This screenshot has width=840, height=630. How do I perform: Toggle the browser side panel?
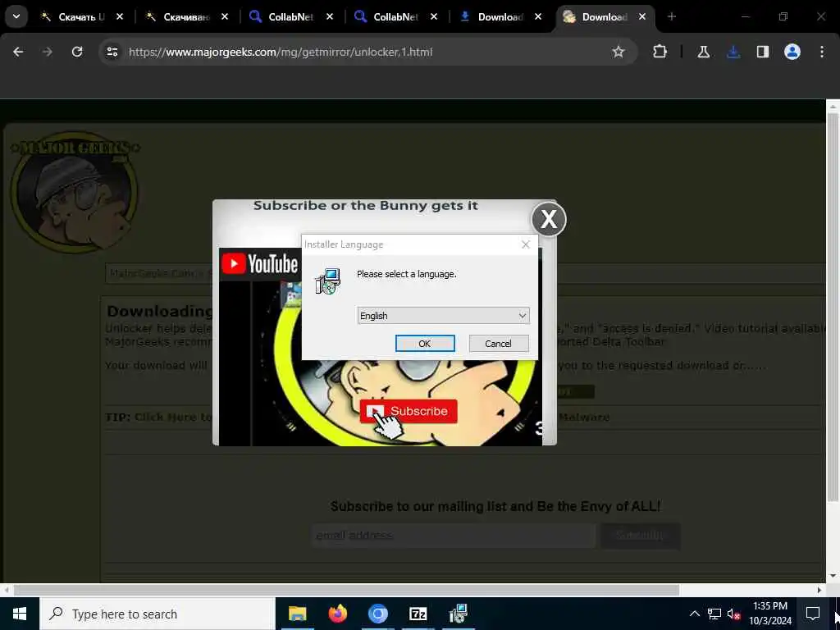[763, 52]
